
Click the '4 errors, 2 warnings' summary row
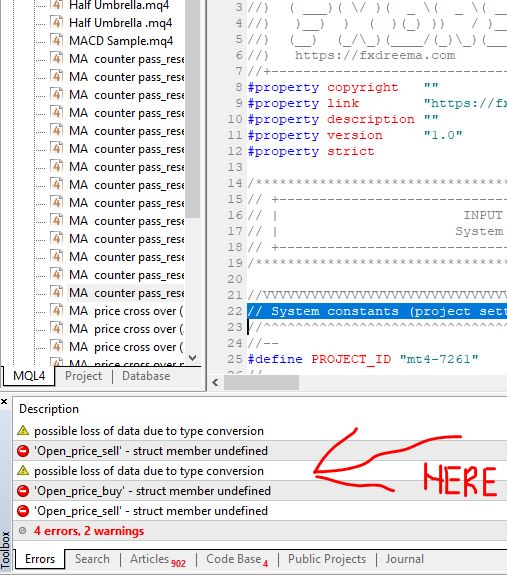pos(260,531)
